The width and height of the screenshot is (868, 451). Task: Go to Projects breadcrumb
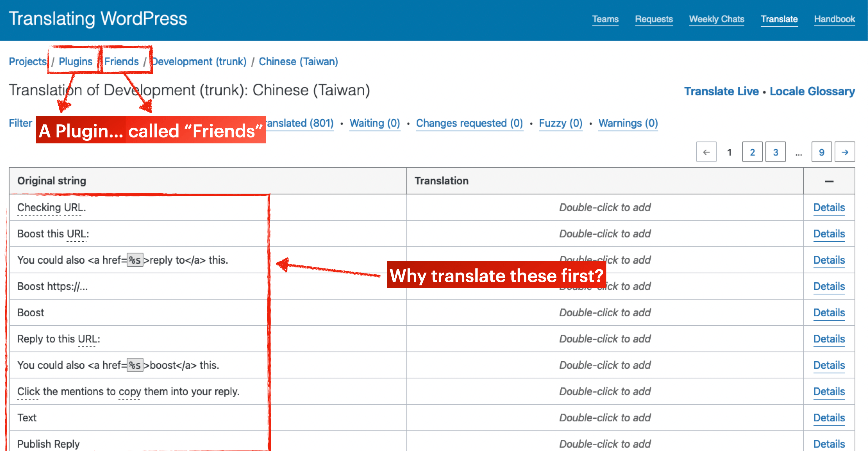(x=28, y=62)
